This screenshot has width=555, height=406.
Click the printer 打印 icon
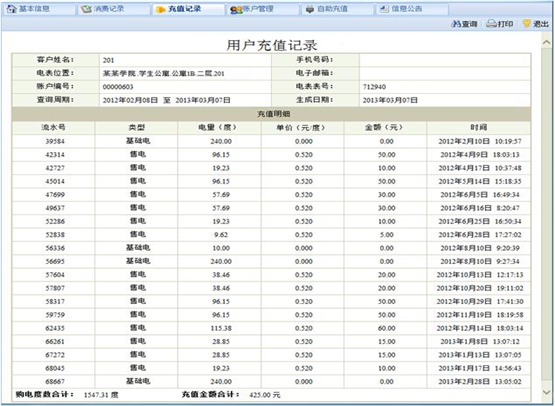(x=491, y=24)
